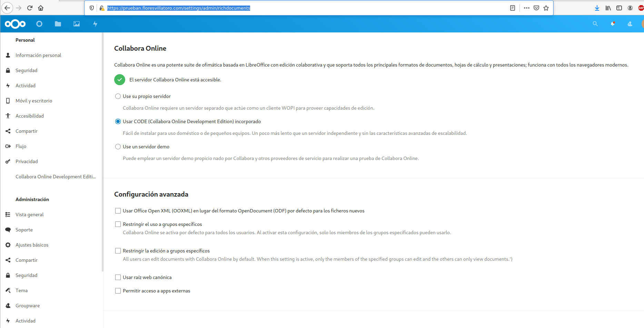Enable Office Open XML default format checkbox
Screen dimensions: 644x328
click(118, 211)
